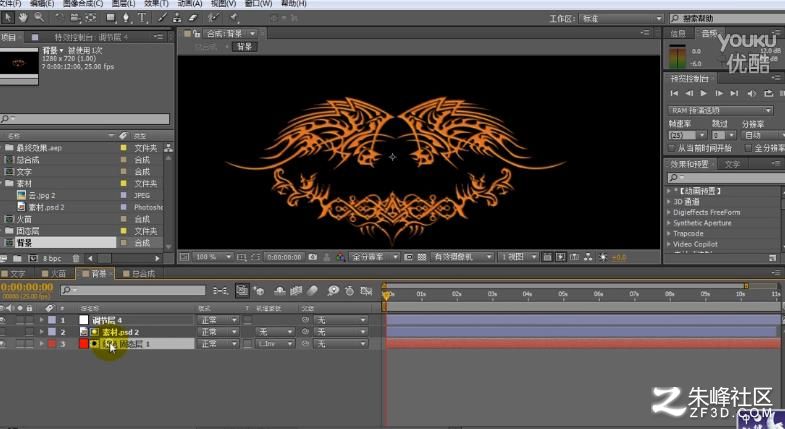Click the show channel RGB icon

click(340, 257)
